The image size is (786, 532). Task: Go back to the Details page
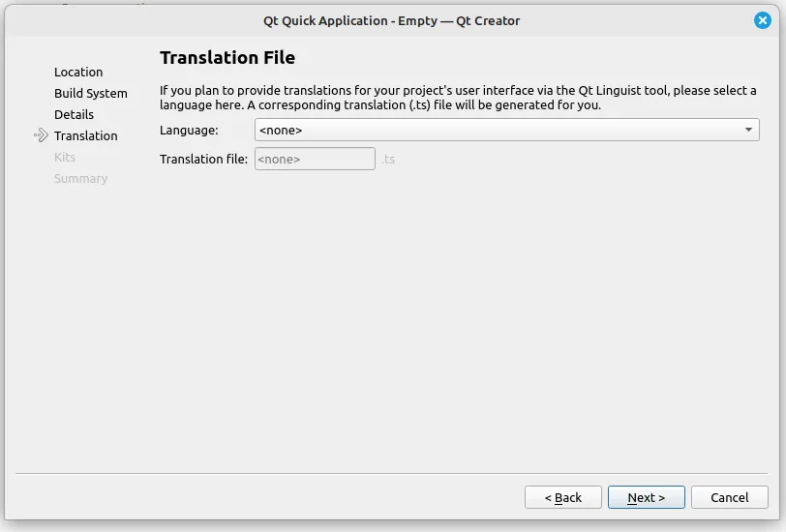(x=563, y=497)
